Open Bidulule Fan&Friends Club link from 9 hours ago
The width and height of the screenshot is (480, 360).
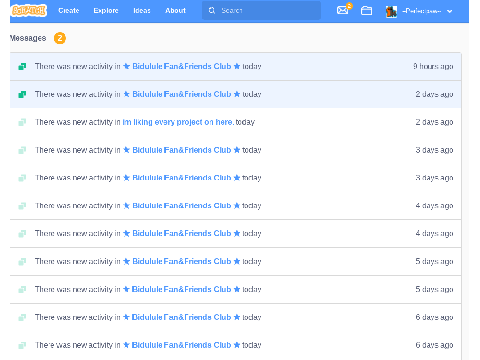tap(182, 66)
